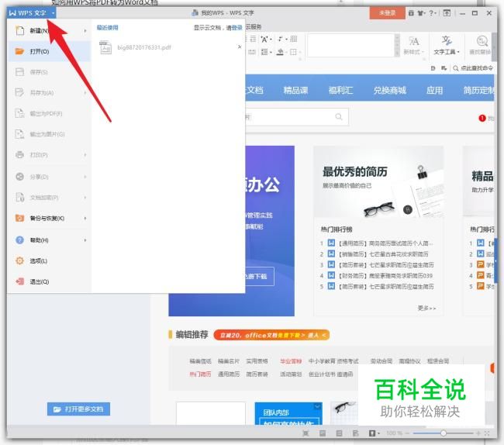Click the 查找替换 find and replace icon
The height and width of the screenshot is (445, 504).
[x=482, y=41]
